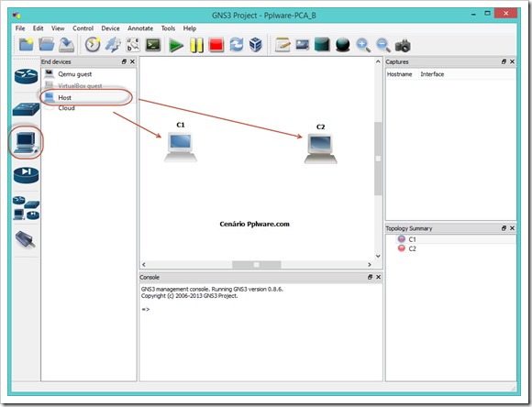Viewport: 532px width, 407px height.
Task: Select C1 in Topology Summary
Action: click(412, 239)
